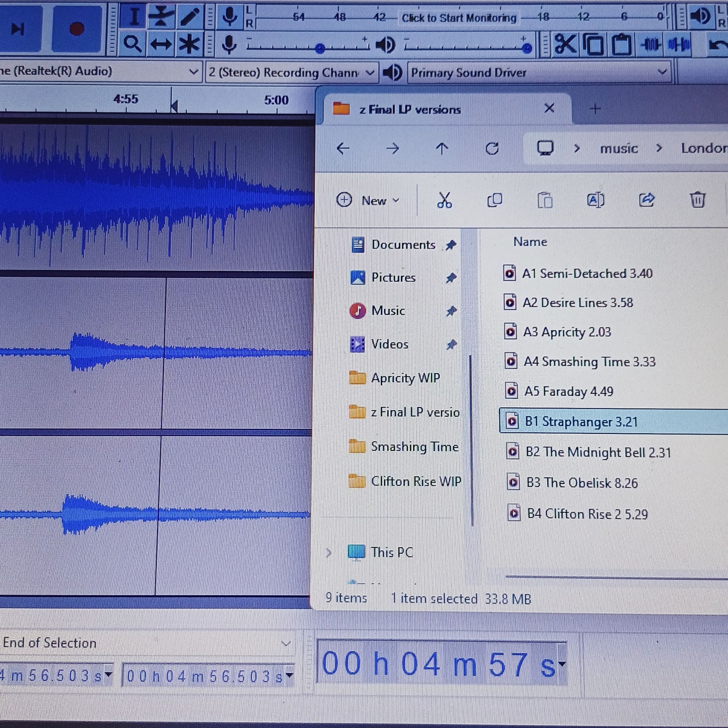Viewport: 728px width, 728px height.
Task: Click the Audacity Record button
Action: coord(76,29)
